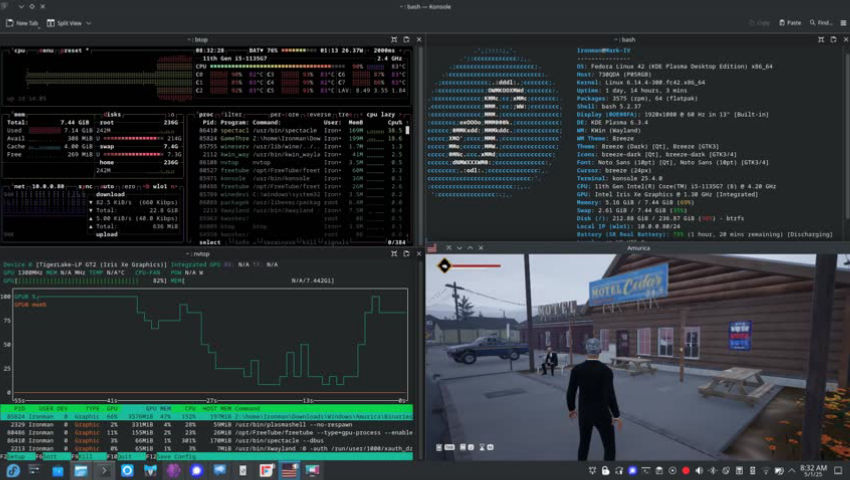Open the FreeTube taskbar icon
Screen dimensions: 850x480
[x=266, y=471]
